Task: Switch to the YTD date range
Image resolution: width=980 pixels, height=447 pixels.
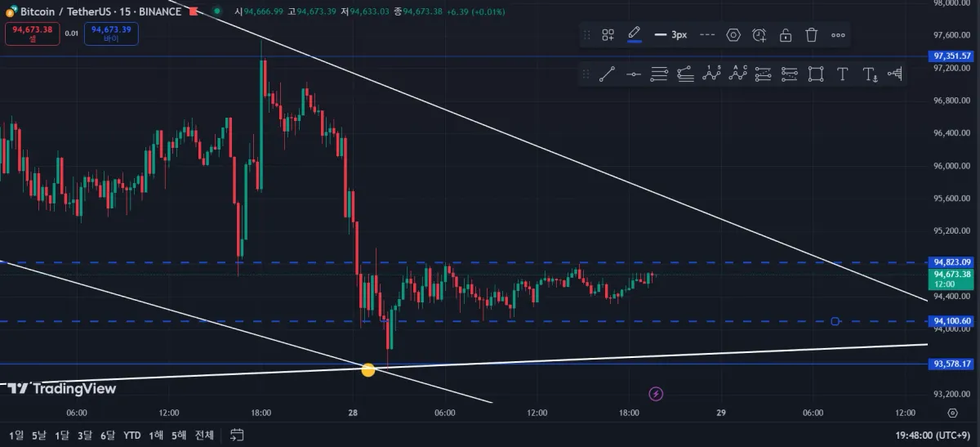Action: pyautogui.click(x=131, y=435)
